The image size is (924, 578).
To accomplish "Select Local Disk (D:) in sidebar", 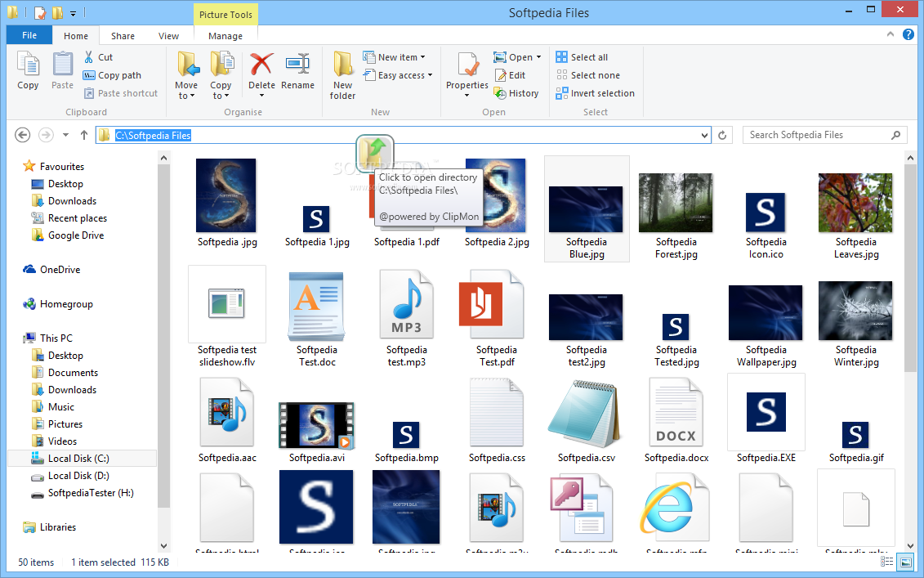I will [78, 476].
